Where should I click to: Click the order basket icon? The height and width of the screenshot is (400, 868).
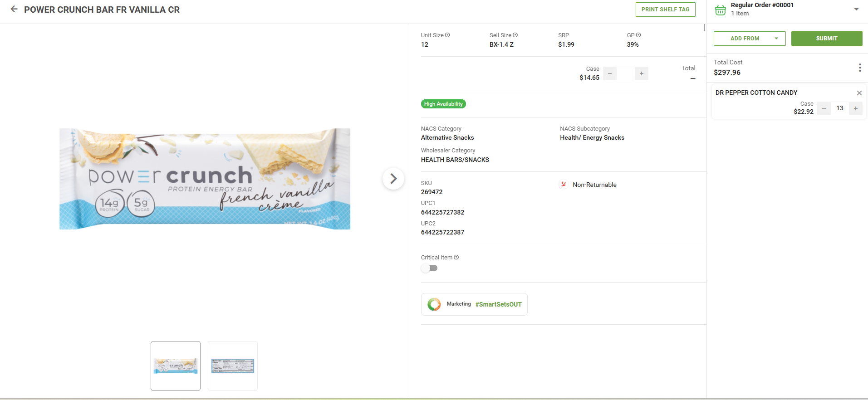click(721, 10)
